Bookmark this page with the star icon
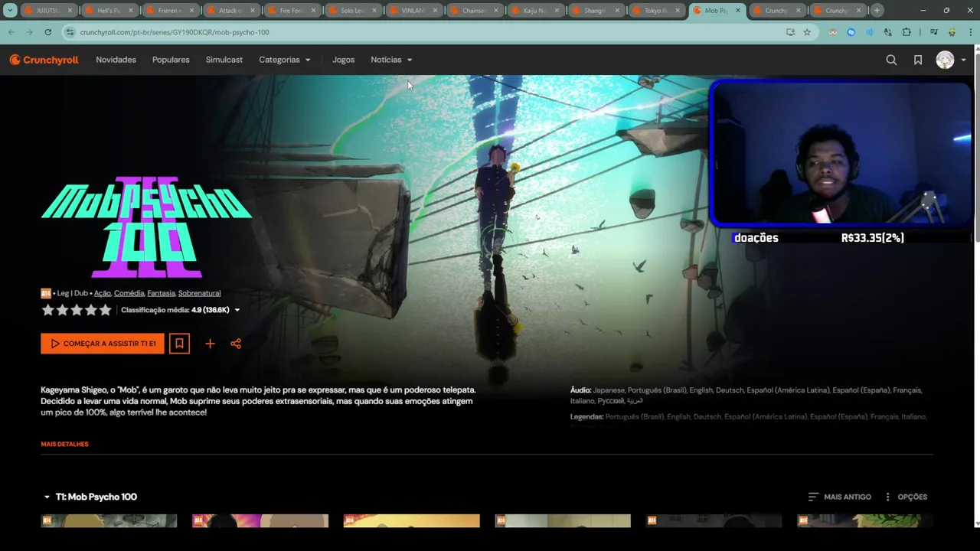Image resolution: width=980 pixels, height=551 pixels. click(807, 32)
